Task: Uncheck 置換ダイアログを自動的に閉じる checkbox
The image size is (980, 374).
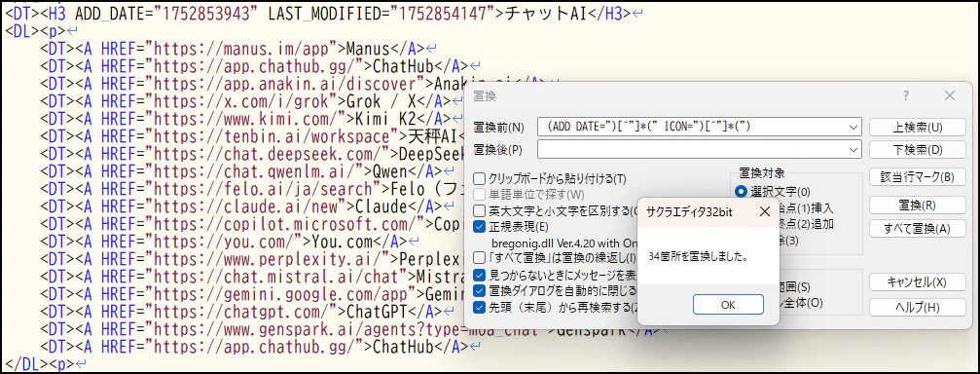Action: pyautogui.click(x=480, y=291)
